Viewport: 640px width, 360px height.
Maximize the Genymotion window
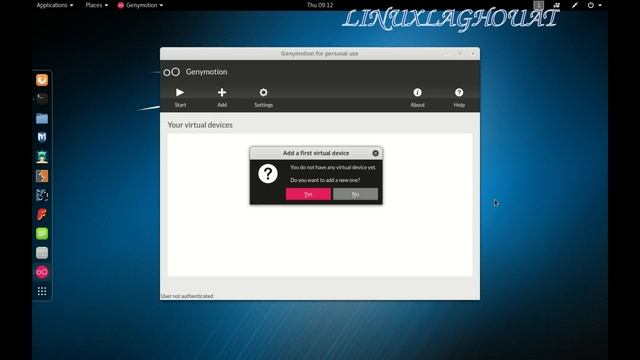pyautogui.click(x=460, y=53)
